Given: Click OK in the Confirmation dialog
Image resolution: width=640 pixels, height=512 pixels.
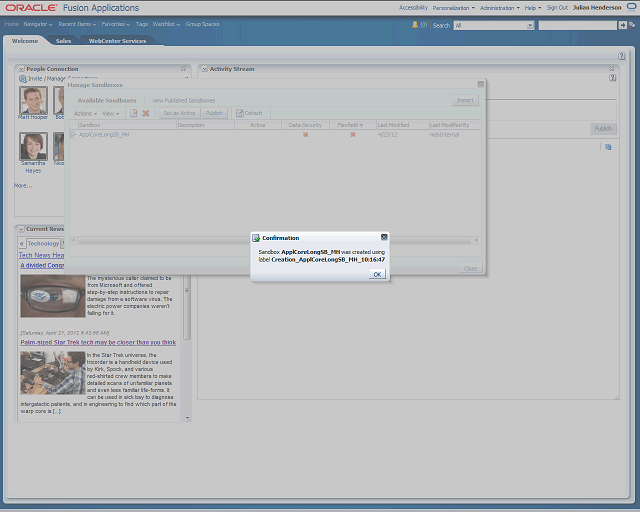Looking at the screenshot, I should point(377,274).
